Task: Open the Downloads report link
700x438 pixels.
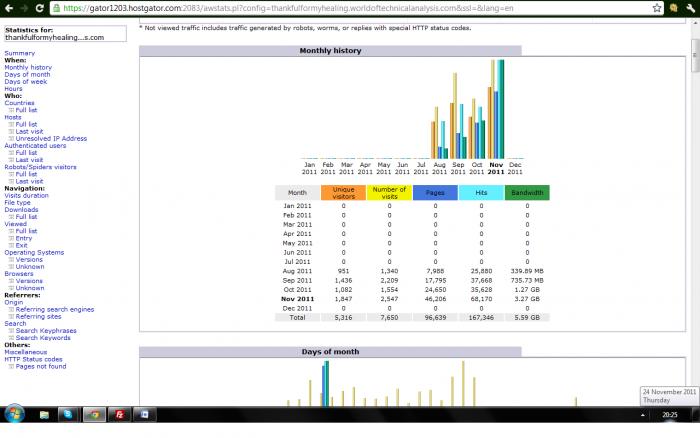Action: coord(21,210)
